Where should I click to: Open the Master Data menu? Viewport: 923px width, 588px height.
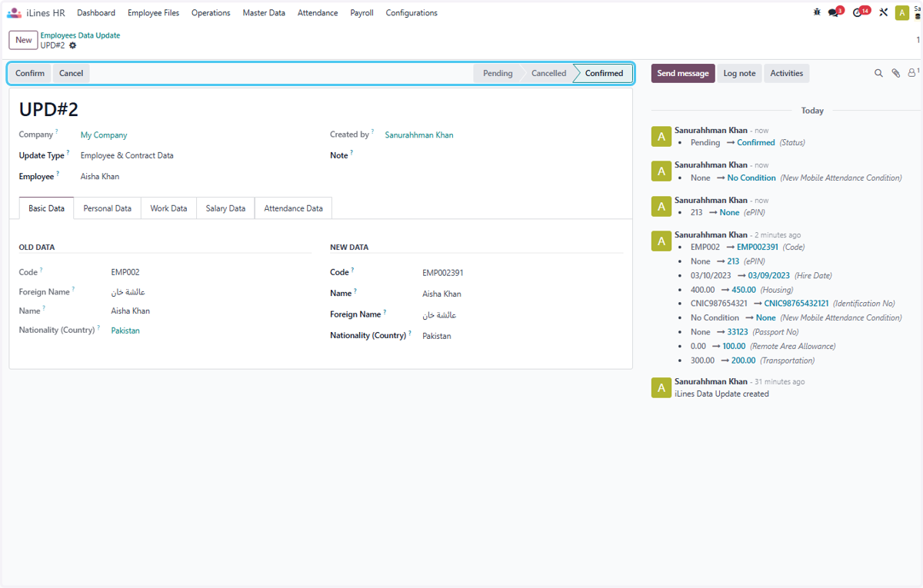(x=264, y=13)
